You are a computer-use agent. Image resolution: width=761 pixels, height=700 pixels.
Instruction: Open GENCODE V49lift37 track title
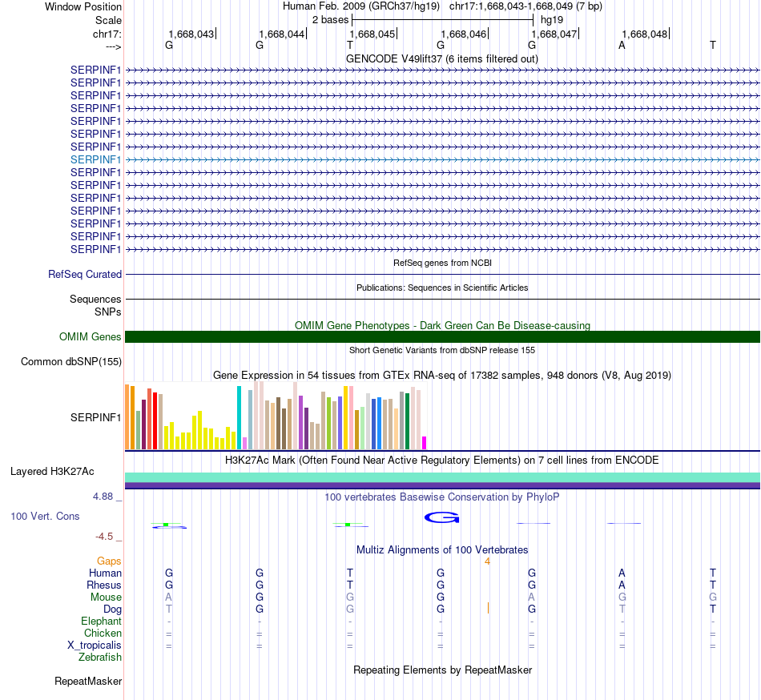coord(441,58)
